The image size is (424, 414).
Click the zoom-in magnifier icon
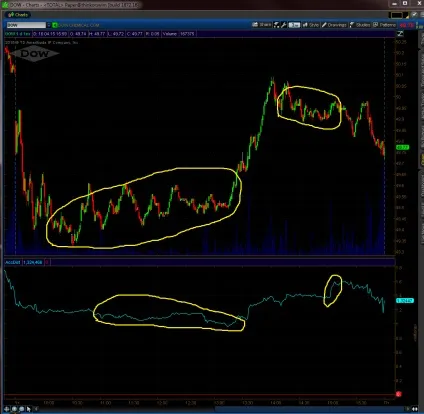tap(14, 409)
